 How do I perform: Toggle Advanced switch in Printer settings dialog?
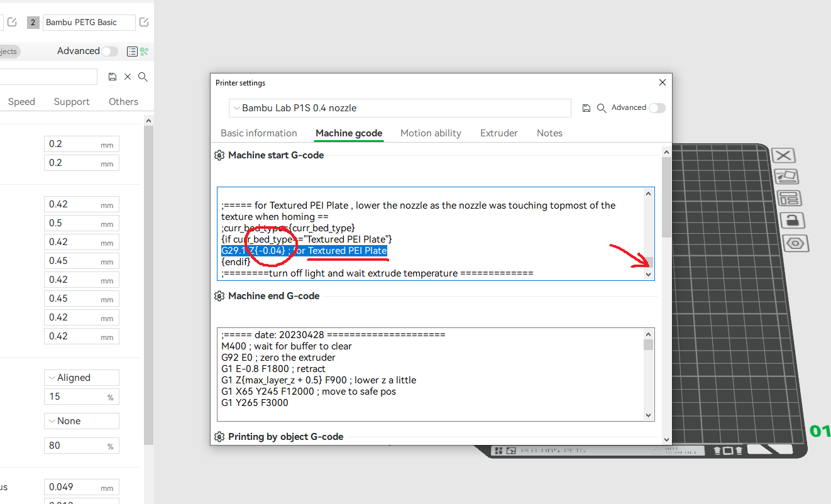pos(657,108)
